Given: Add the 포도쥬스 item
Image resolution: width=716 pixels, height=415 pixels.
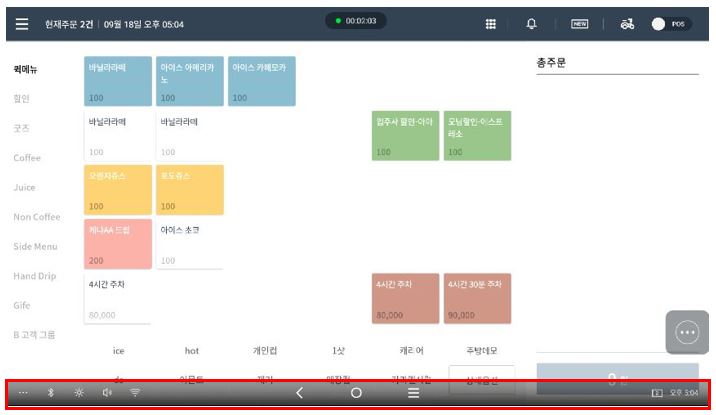Looking at the screenshot, I should tap(190, 190).
